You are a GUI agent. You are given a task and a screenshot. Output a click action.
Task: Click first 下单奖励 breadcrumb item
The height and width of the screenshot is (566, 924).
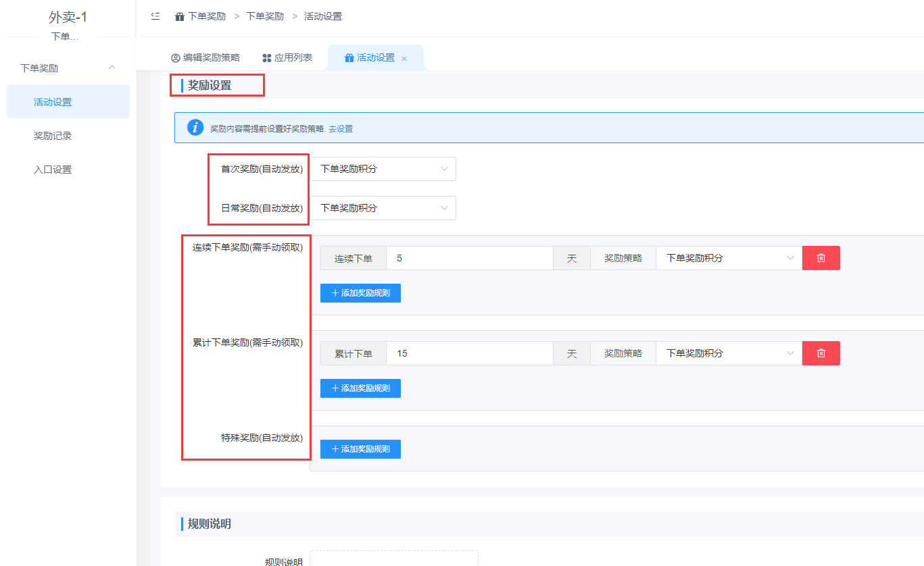[207, 16]
